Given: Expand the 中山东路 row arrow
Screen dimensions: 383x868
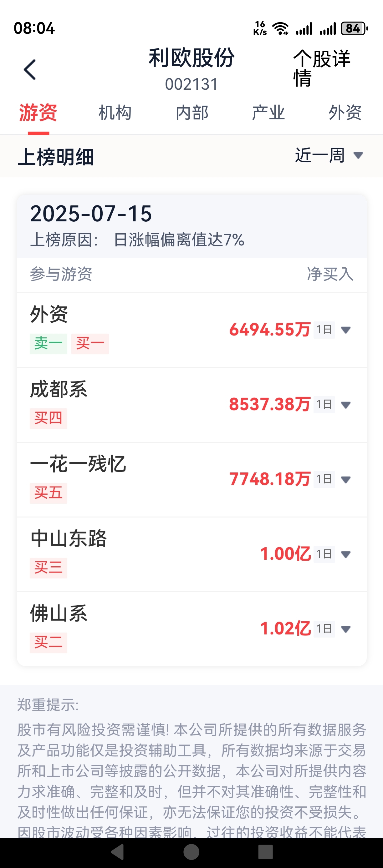Looking at the screenshot, I should click(x=346, y=554).
